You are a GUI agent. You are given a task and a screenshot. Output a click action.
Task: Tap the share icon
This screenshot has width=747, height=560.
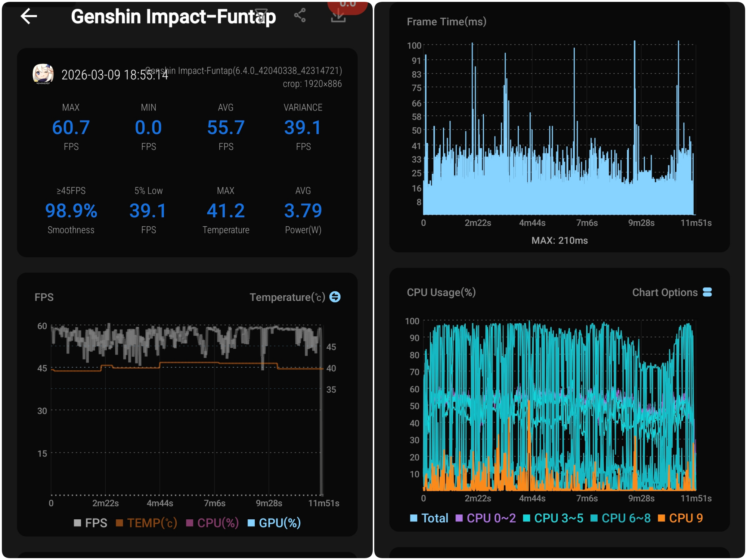pos(300,16)
